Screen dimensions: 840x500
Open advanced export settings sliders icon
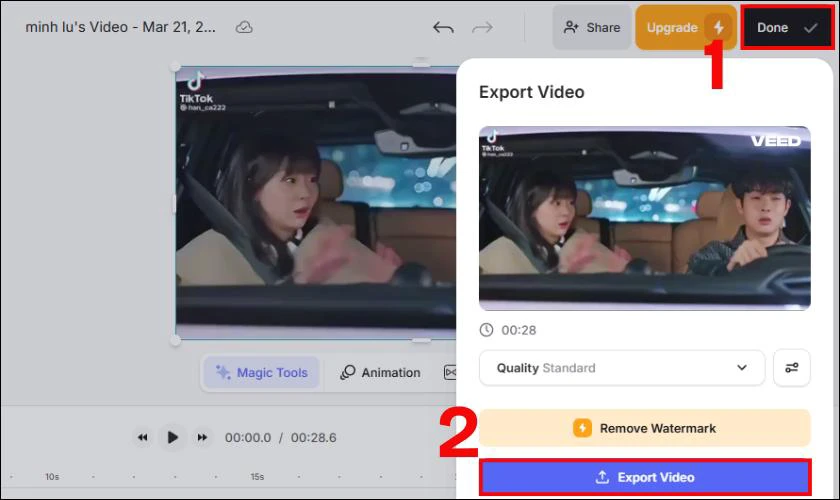pos(792,368)
